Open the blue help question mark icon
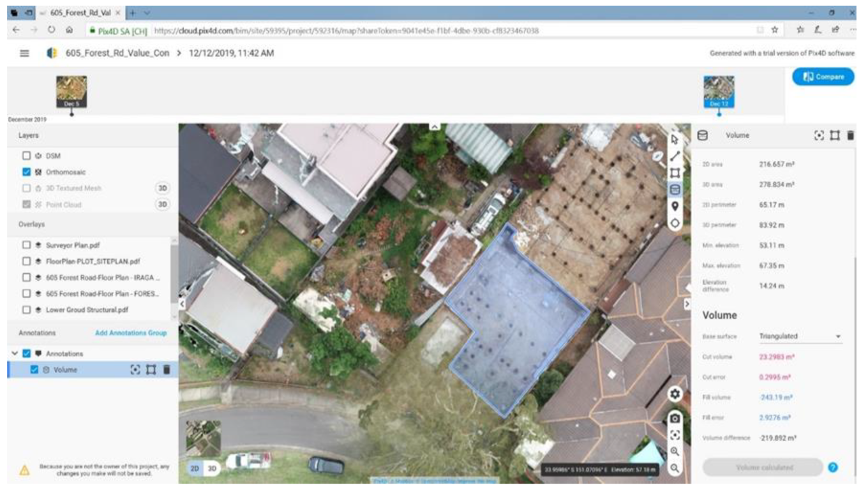The image size is (868, 490). coord(833,468)
